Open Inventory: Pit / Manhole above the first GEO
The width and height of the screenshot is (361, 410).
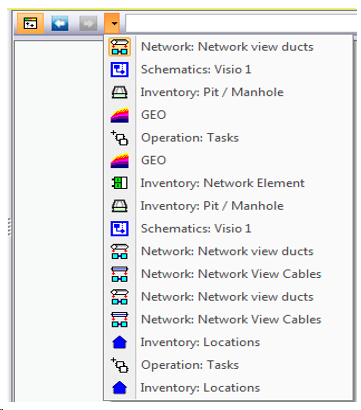point(212,92)
